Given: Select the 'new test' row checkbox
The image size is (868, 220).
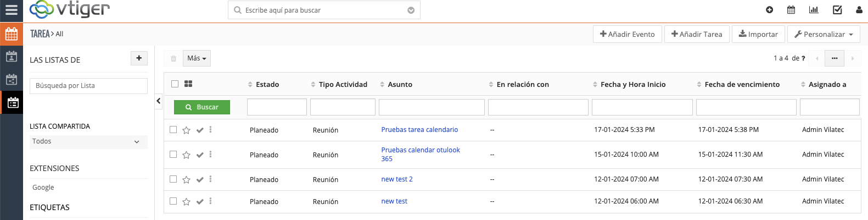Looking at the screenshot, I should click(173, 201).
